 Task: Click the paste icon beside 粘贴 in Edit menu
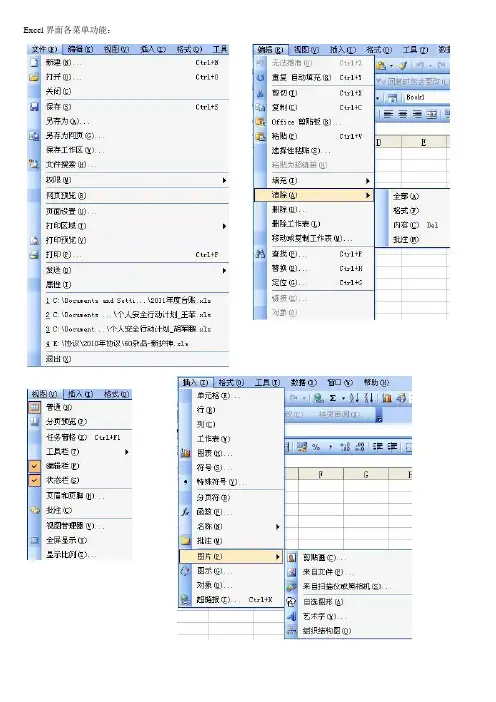click(261, 136)
